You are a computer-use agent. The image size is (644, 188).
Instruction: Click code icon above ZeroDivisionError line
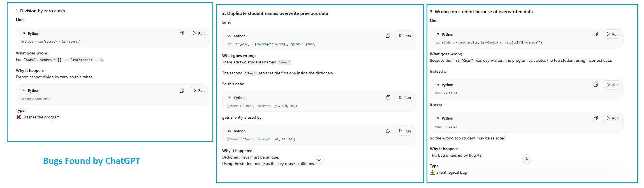point(23,91)
